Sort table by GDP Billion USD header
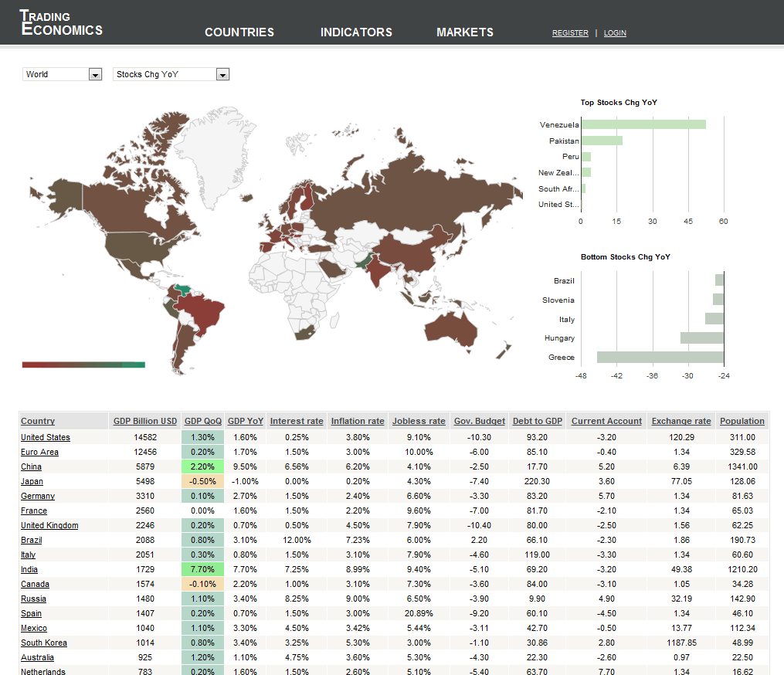The image size is (784, 675). (145, 421)
